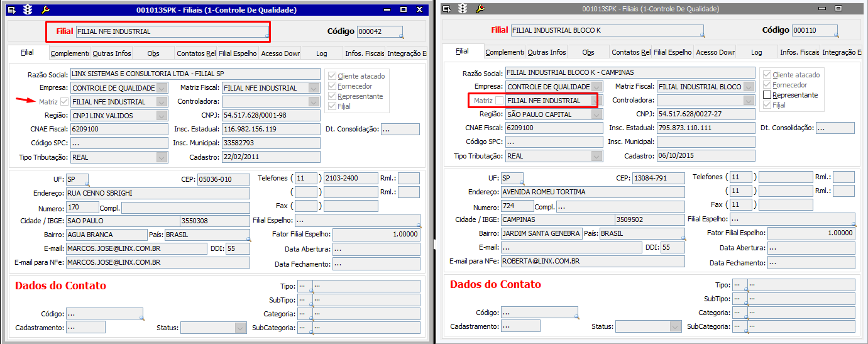Toggle Cliente atacado checkbox in right window
Viewport: 868px width, 344px height.
767,74
